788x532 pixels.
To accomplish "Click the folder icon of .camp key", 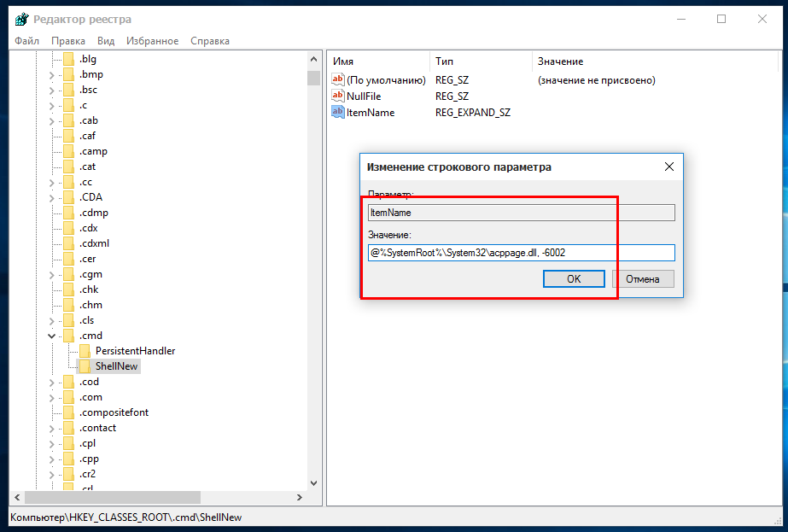I will (x=69, y=151).
